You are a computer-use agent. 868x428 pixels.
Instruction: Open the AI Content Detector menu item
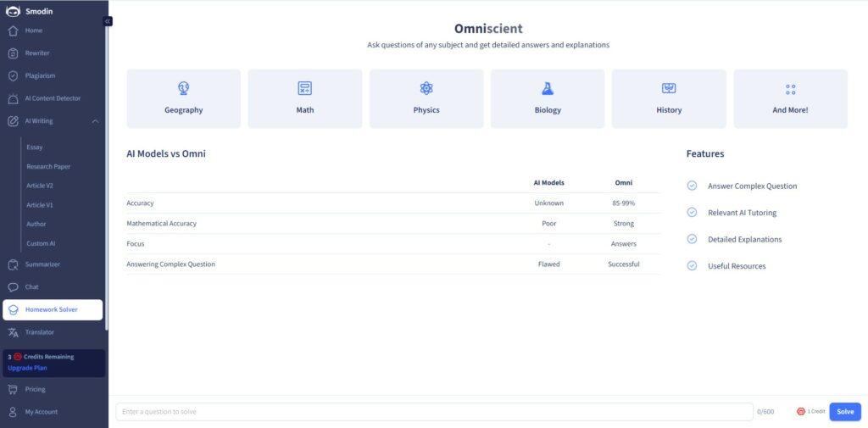[53, 98]
